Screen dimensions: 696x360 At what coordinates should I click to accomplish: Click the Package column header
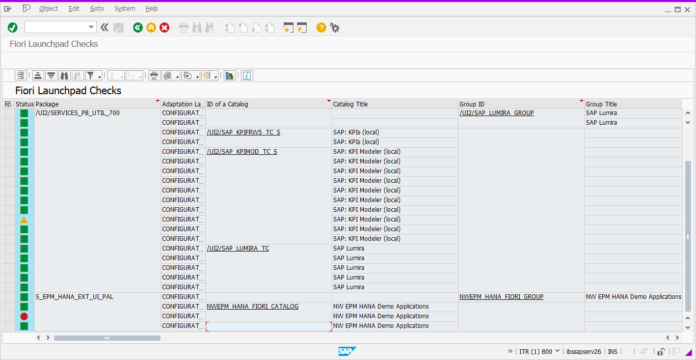(x=97, y=104)
